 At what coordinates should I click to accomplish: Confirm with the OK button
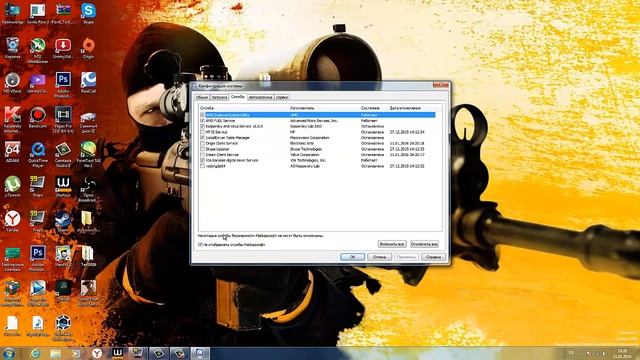pyautogui.click(x=352, y=257)
